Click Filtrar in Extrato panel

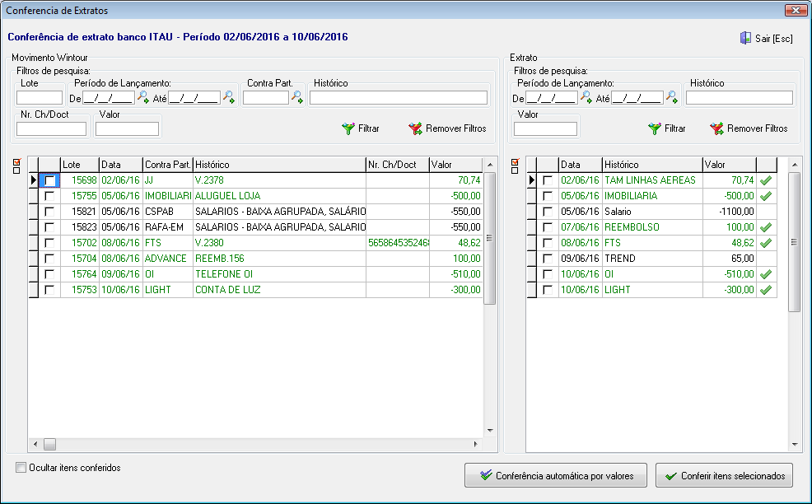coord(667,128)
